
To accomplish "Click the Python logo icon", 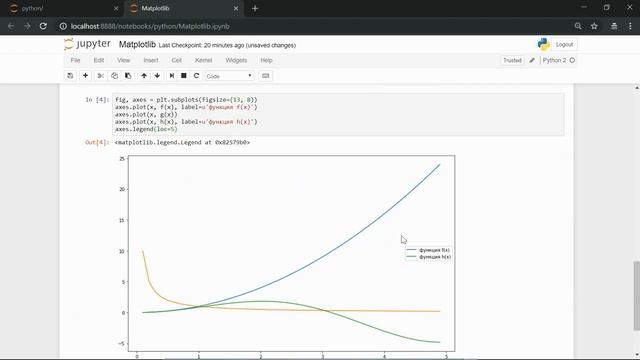I will pos(543,44).
